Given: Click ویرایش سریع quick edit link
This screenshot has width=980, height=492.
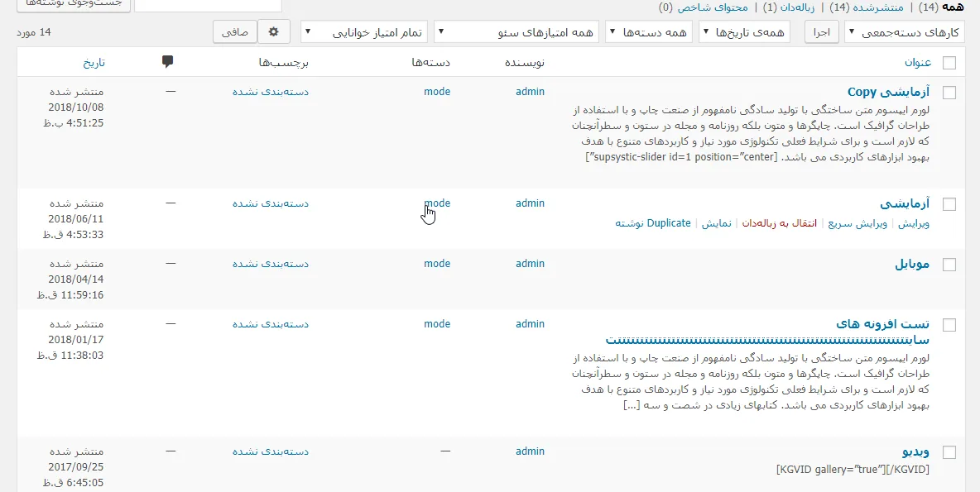Looking at the screenshot, I should coord(857,223).
